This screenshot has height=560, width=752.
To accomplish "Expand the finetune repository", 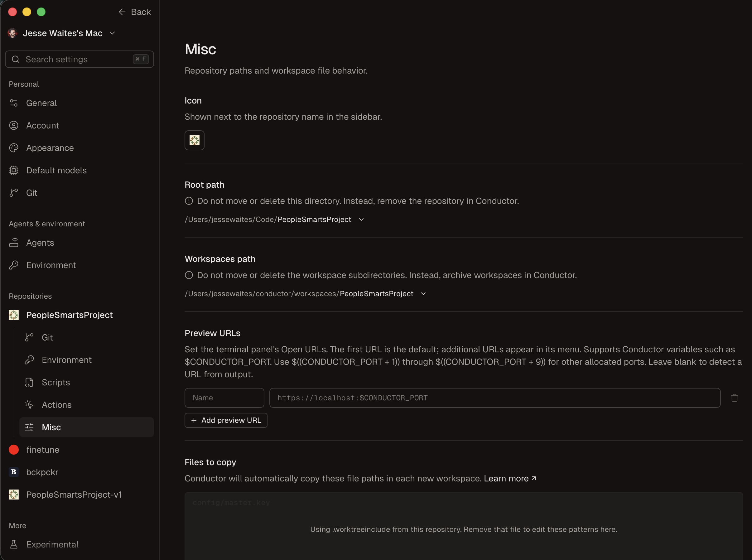I will 80,450.
